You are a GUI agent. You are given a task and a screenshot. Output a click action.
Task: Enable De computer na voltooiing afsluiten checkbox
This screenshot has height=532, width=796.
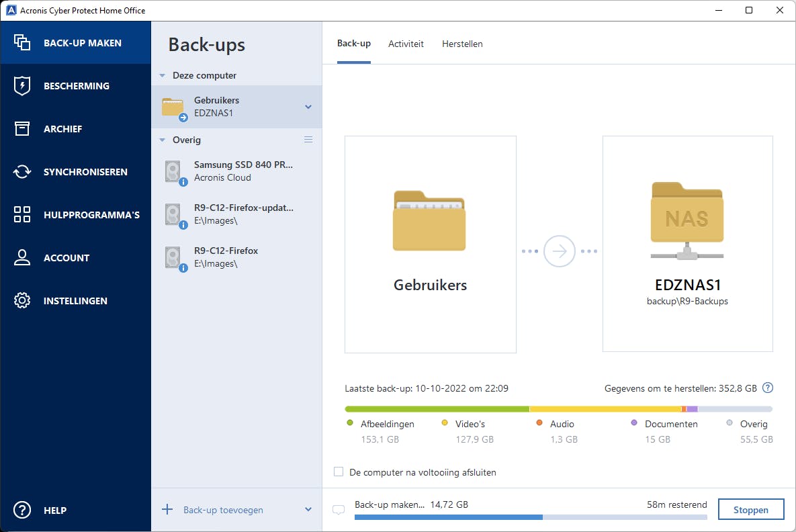coord(339,472)
